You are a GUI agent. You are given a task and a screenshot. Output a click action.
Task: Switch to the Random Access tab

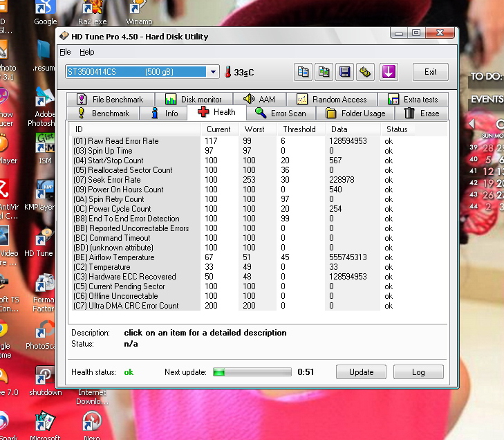(x=332, y=100)
